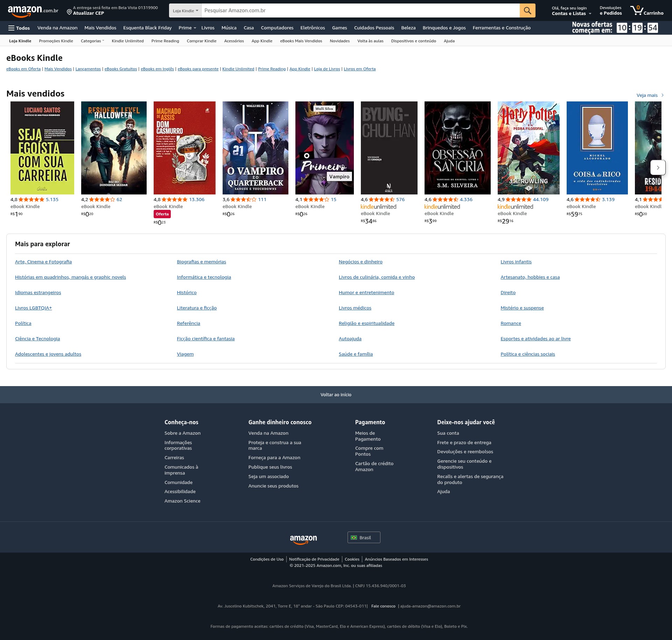Viewport: 672px width, 640px height.
Task: Open the Todos hamburger menu
Action: tap(19, 28)
